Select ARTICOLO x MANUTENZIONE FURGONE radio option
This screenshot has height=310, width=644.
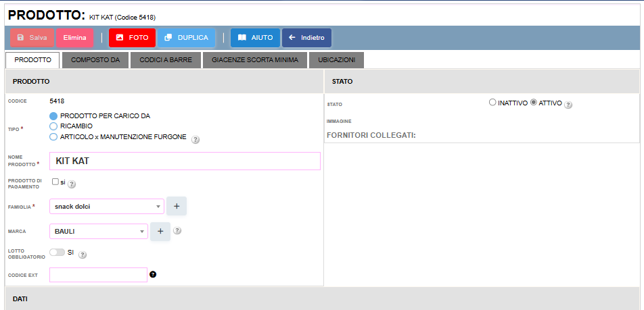53,137
